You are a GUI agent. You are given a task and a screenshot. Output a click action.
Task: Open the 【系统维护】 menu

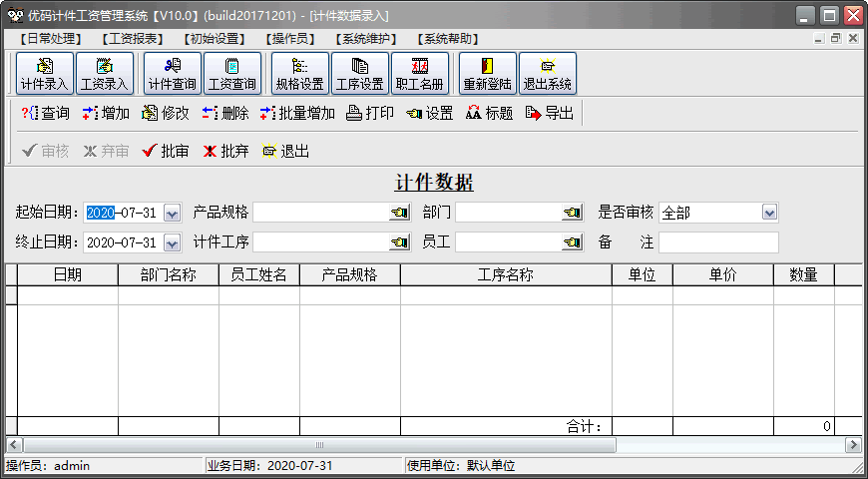point(366,39)
